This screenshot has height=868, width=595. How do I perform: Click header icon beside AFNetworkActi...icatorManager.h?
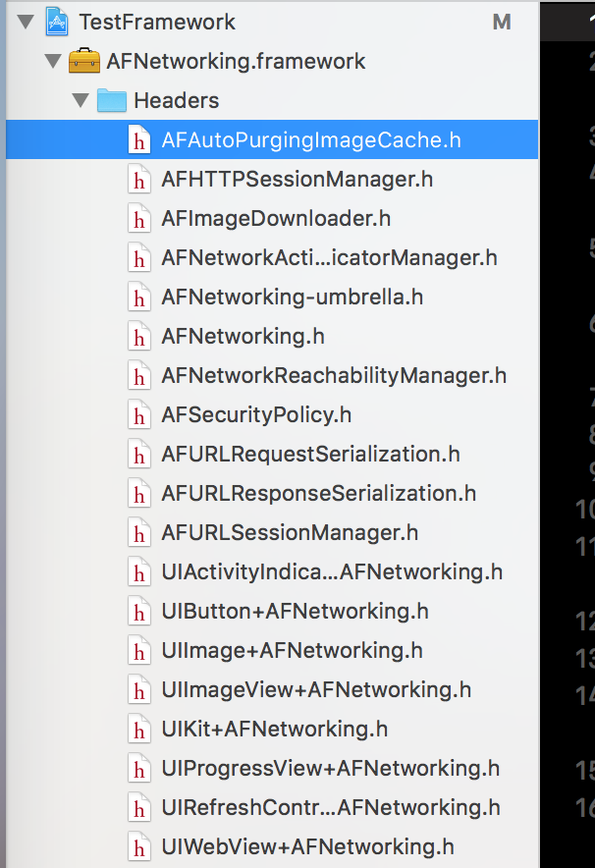pos(138,257)
